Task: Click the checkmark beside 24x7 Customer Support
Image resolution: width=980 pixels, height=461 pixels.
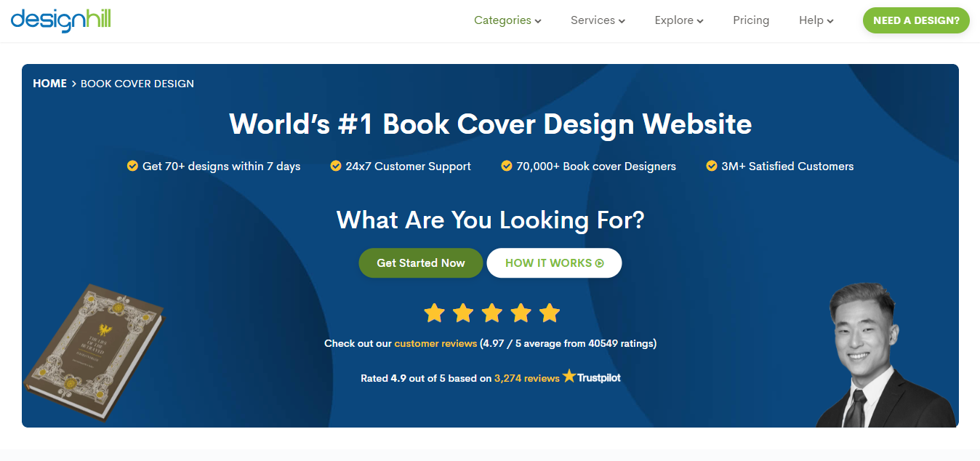Action: click(x=336, y=166)
